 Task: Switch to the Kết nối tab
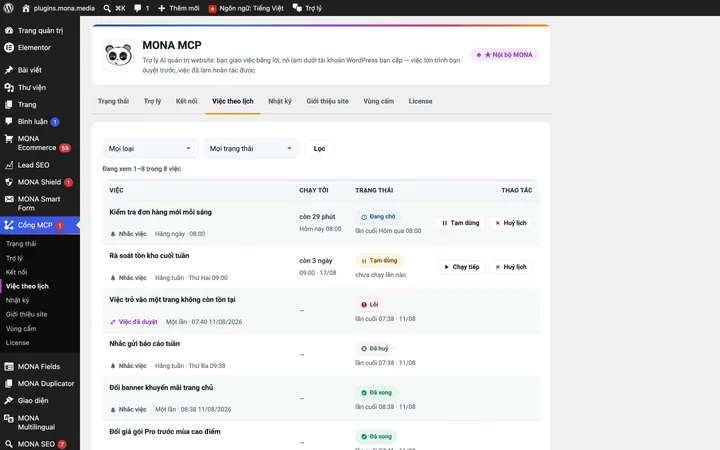[x=186, y=101]
